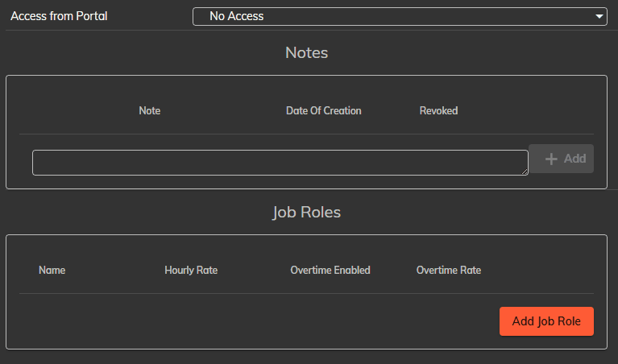Select the 'No Access' value text
618x364 pixels.
[236, 16]
